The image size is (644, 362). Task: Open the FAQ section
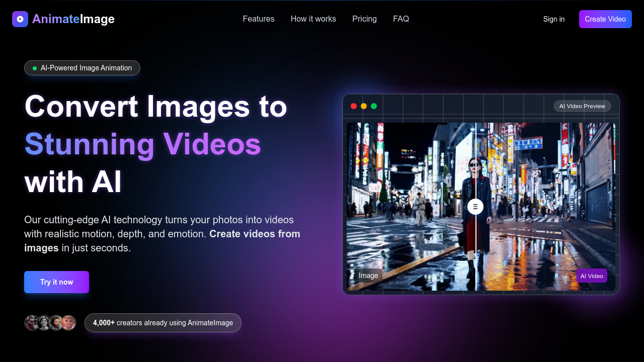pos(401,19)
